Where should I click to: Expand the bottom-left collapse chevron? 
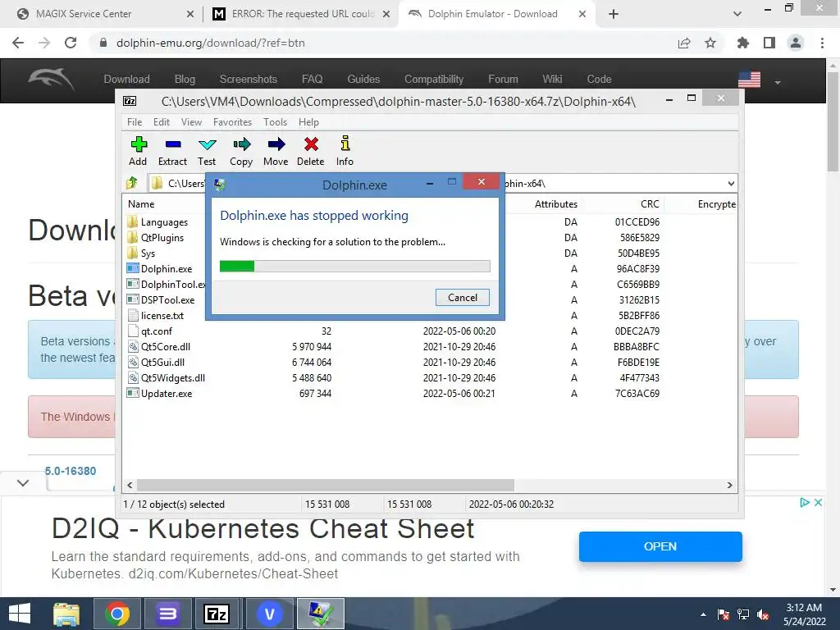[x=22, y=482]
